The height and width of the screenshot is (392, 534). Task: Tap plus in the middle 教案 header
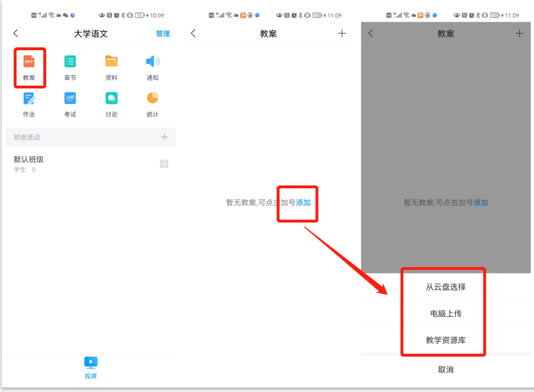342,33
